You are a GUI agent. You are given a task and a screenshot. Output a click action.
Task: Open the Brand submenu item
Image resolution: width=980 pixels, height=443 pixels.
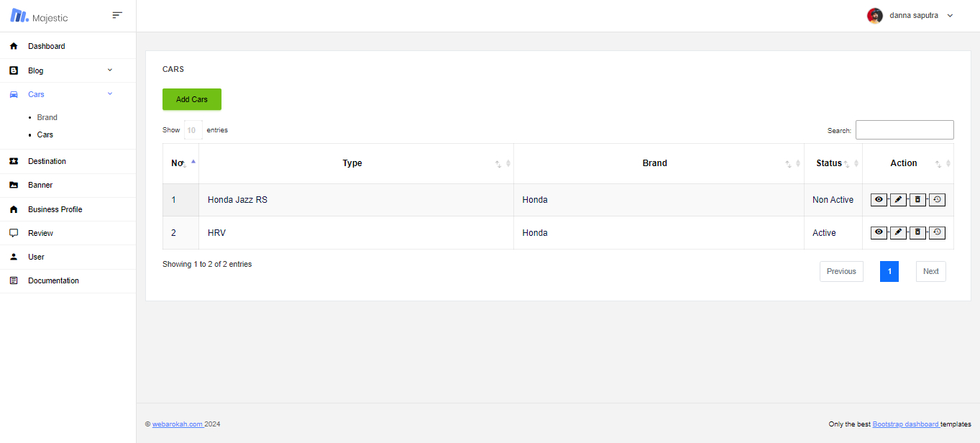click(47, 117)
